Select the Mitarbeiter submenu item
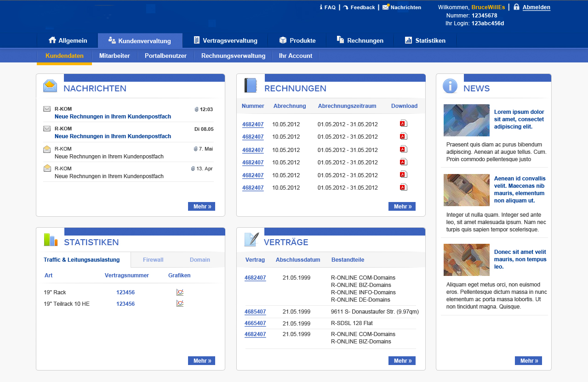The width and height of the screenshot is (588, 382). coord(114,56)
